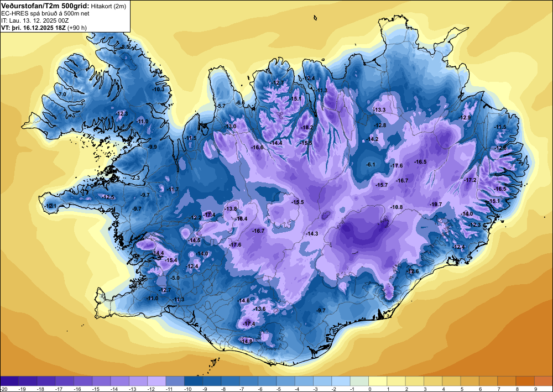Click the -12.9 temperature value

(x=465, y=117)
